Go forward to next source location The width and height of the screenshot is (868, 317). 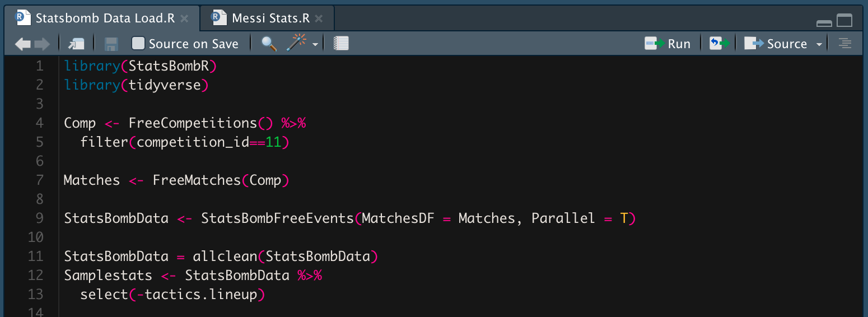42,44
